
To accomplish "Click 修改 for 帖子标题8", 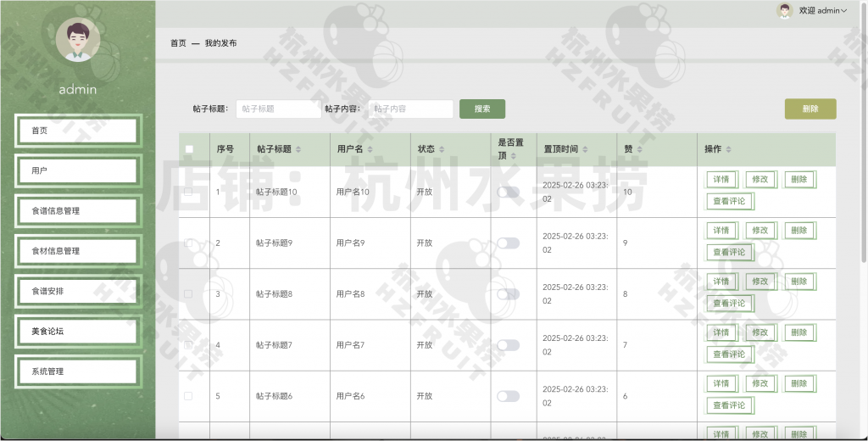I will (760, 282).
